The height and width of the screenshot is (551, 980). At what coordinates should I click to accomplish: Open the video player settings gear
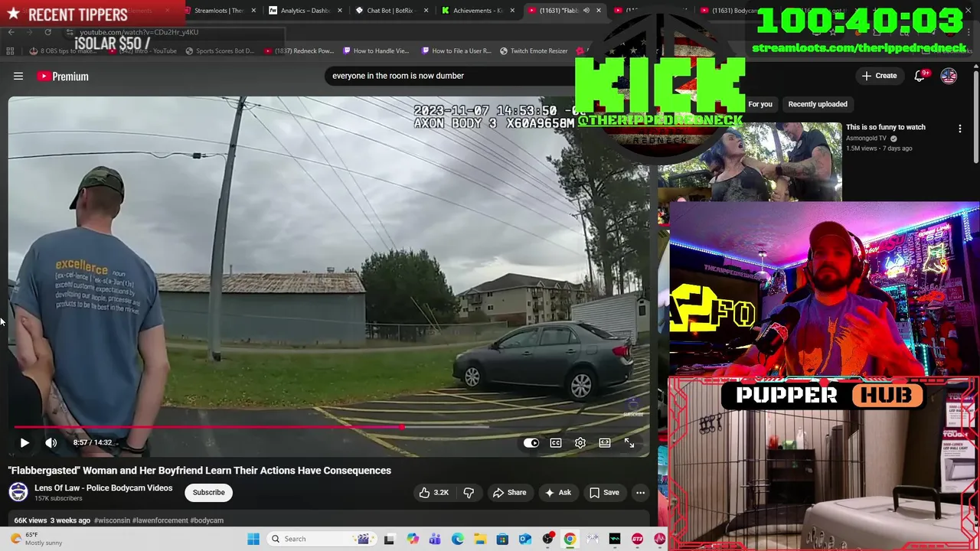coord(580,442)
